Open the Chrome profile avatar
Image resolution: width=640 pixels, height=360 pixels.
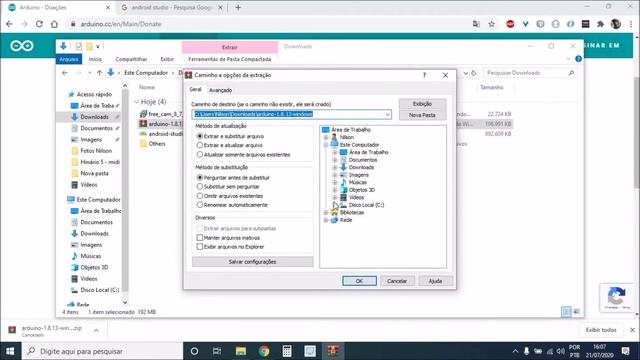point(616,24)
